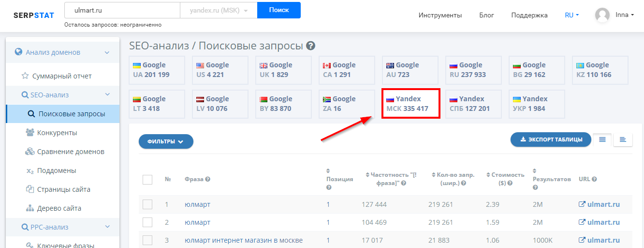Image resolution: width=644 pixels, height=248 pixels.
Task: Click the magnifier icon next to SEO-анализ
Action: pyautogui.click(x=25, y=95)
